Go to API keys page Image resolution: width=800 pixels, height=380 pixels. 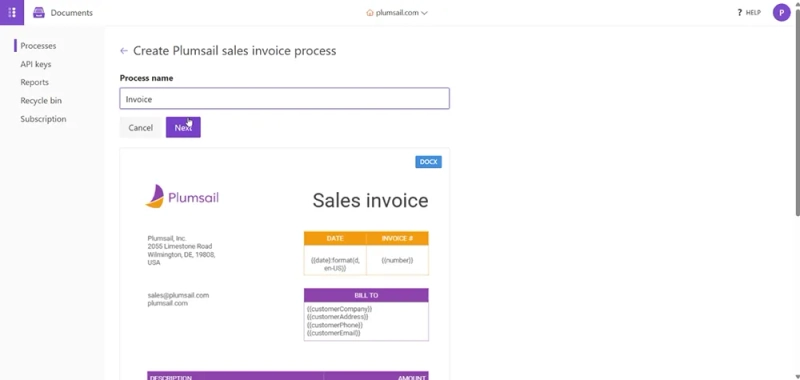point(36,64)
